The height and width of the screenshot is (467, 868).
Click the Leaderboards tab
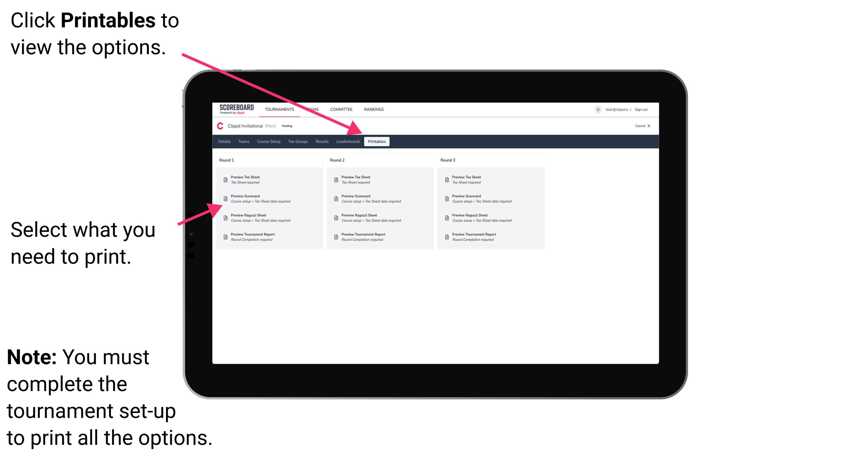(347, 142)
